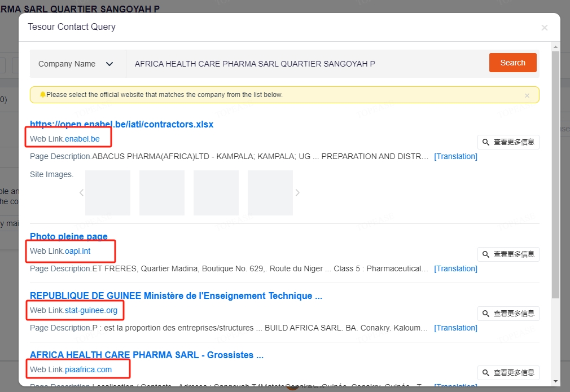570x392 pixels.
Task: Open the second site image thumbnail
Action: 162,192
